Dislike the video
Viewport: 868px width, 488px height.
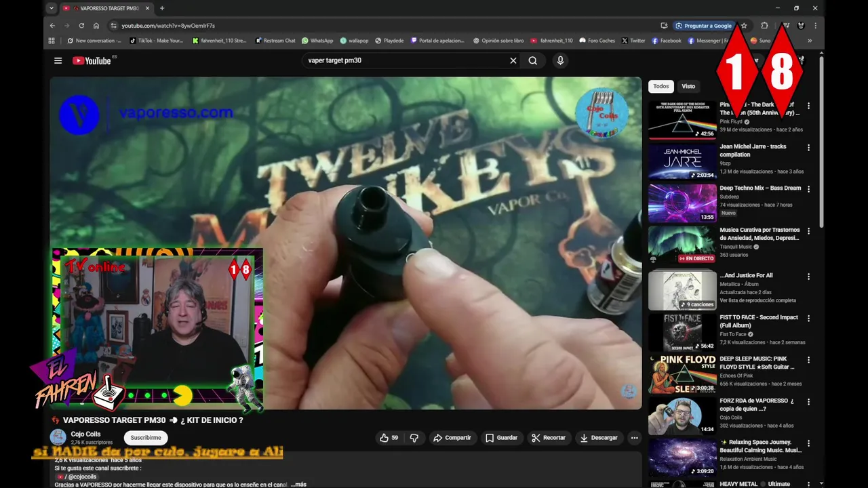point(414,438)
